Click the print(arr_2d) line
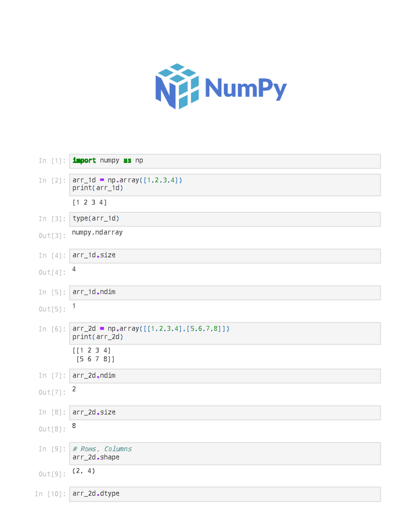Viewport: 411px width, 532px height. [x=98, y=337]
